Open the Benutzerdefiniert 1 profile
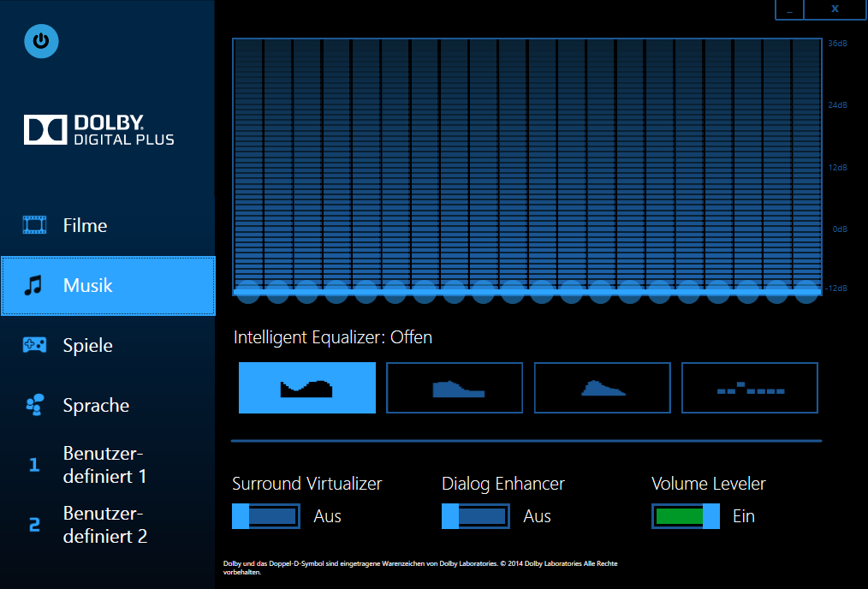868x589 pixels. (108, 465)
